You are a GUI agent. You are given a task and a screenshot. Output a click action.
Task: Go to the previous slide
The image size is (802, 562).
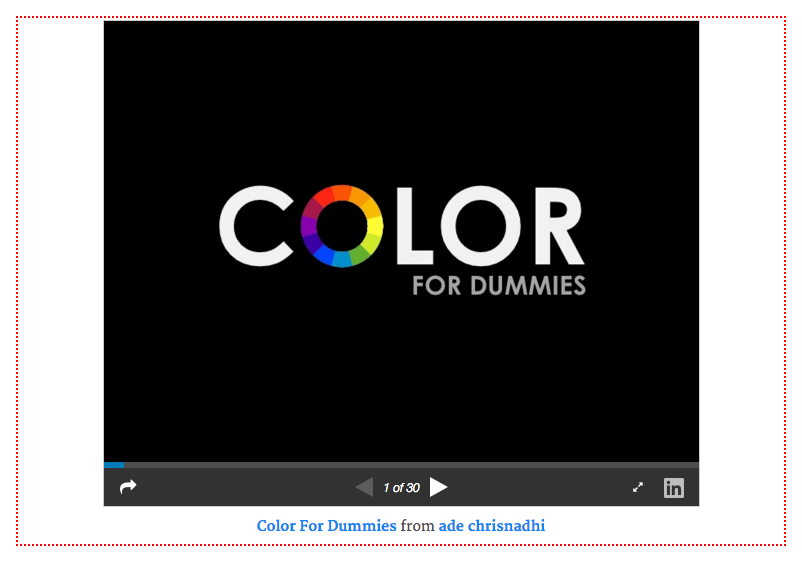(x=365, y=487)
